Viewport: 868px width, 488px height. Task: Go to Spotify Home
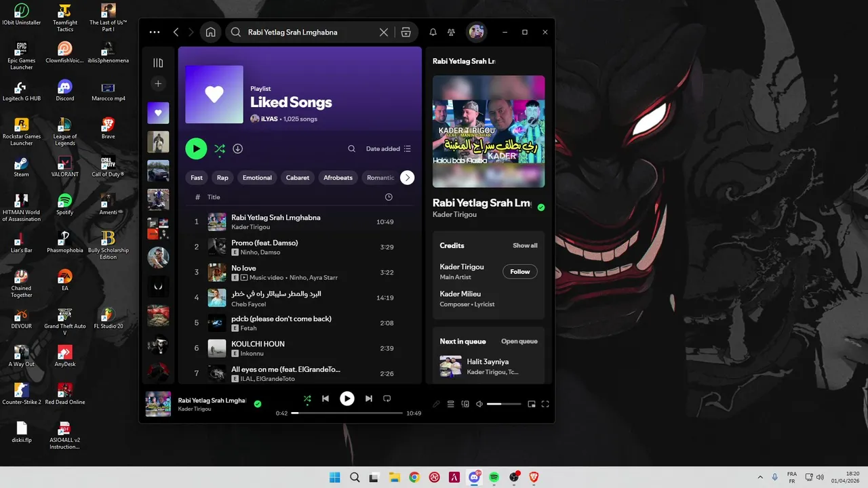(x=210, y=32)
